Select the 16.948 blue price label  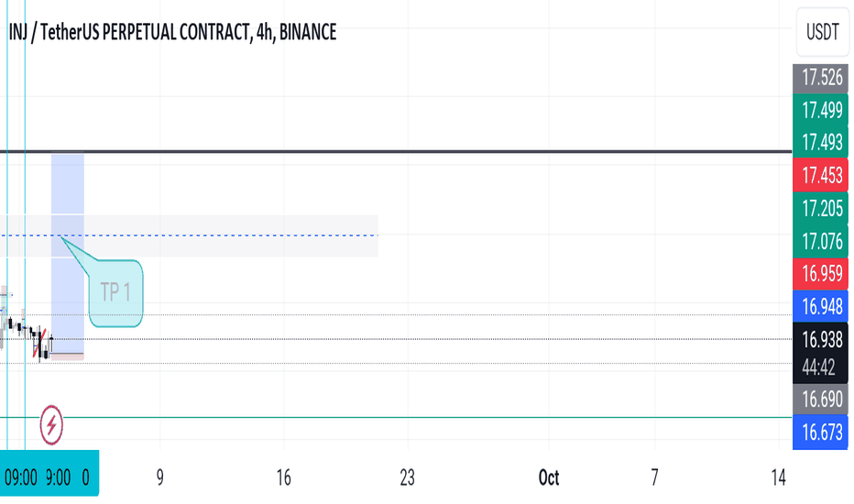coord(820,306)
